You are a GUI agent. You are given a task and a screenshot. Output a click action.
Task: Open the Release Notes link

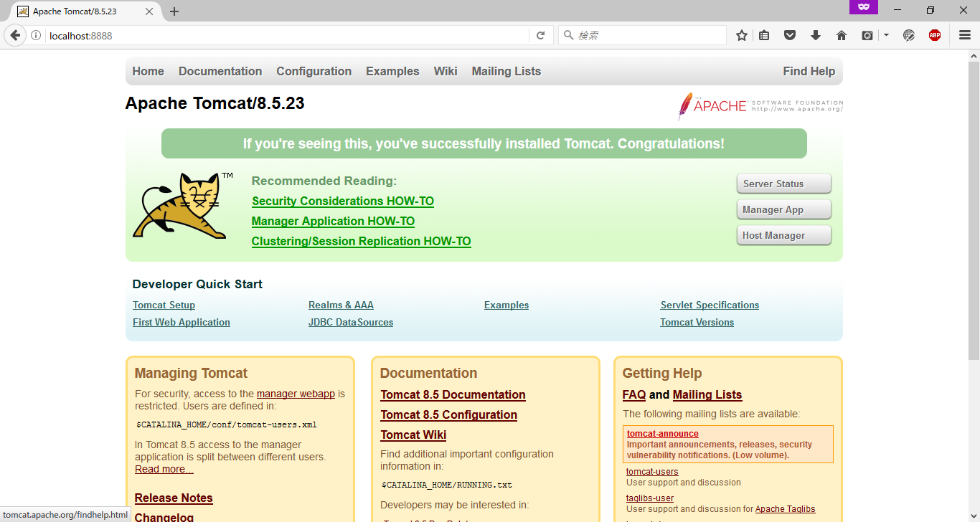pos(174,498)
